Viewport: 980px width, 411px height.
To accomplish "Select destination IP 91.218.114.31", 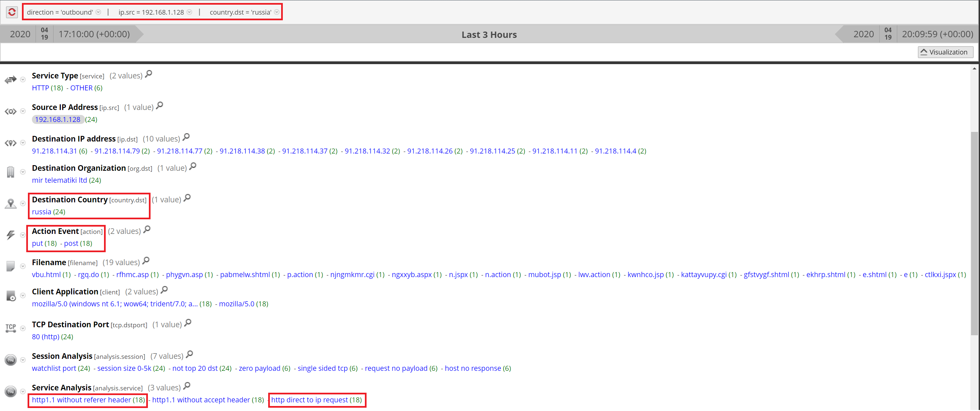I will [54, 151].
